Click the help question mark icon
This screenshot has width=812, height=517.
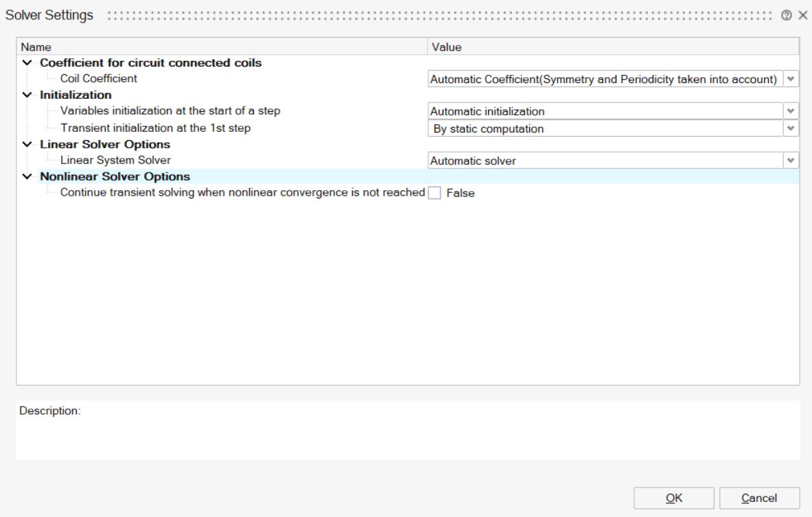point(785,15)
